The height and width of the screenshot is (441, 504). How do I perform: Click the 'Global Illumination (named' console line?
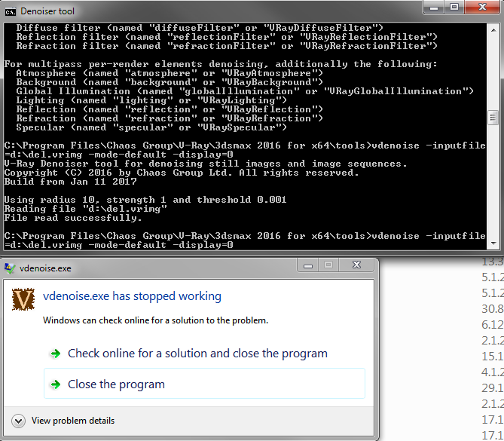(x=245, y=91)
